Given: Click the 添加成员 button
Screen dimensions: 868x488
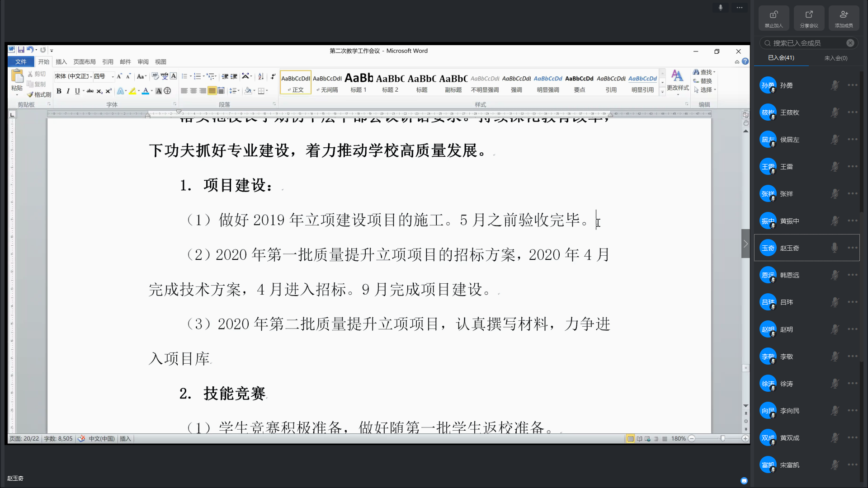Looking at the screenshot, I should point(844,18).
